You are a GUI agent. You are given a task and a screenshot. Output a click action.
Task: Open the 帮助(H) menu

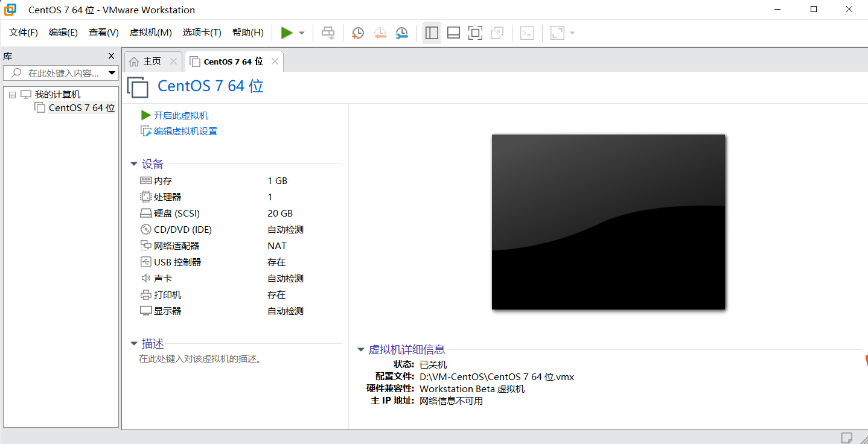pyautogui.click(x=247, y=32)
